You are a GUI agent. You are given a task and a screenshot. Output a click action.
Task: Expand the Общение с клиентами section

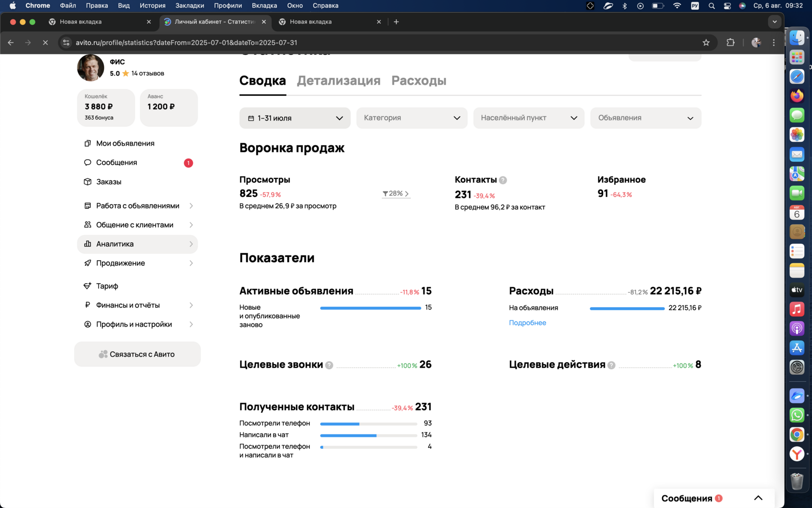[x=138, y=225]
